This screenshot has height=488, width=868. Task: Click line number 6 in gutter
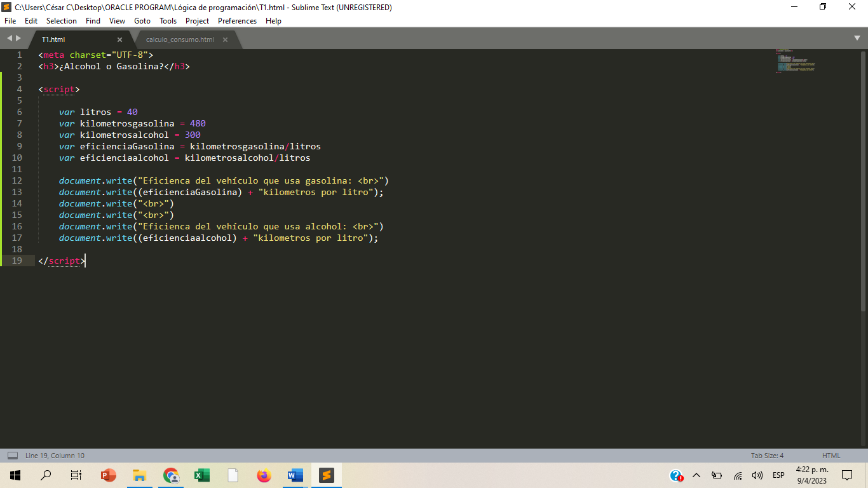click(x=20, y=112)
